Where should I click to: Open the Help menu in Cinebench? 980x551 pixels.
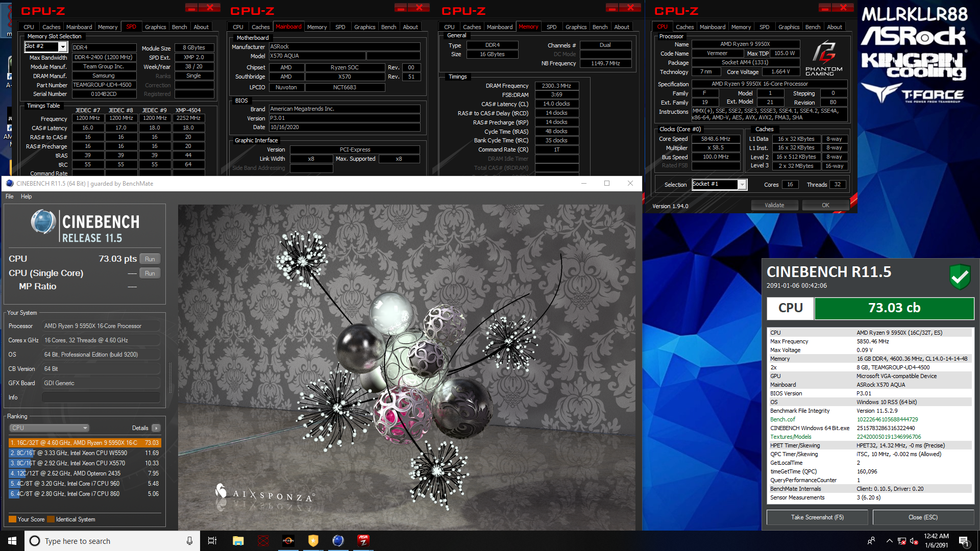click(26, 196)
